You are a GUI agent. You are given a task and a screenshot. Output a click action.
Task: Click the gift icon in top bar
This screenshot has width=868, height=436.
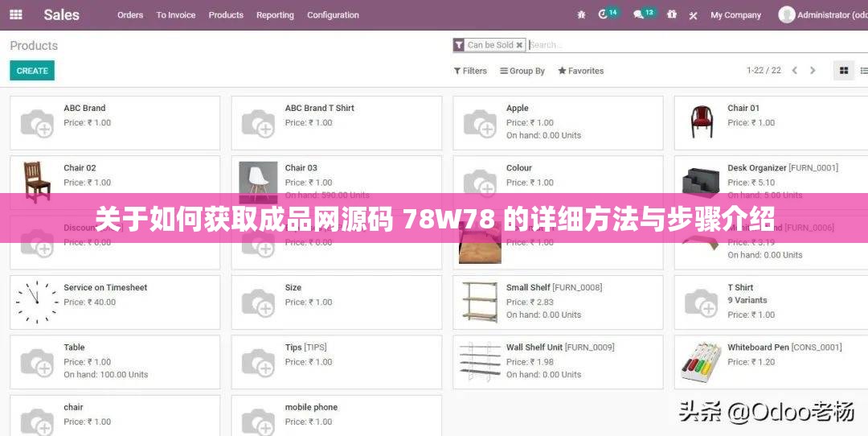(x=671, y=14)
